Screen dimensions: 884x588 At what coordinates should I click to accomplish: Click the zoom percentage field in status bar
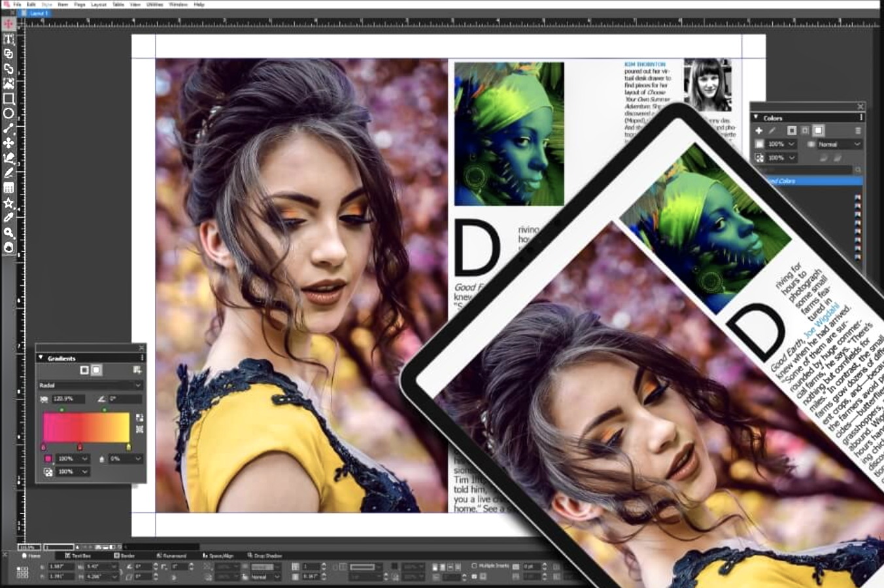tap(28, 547)
